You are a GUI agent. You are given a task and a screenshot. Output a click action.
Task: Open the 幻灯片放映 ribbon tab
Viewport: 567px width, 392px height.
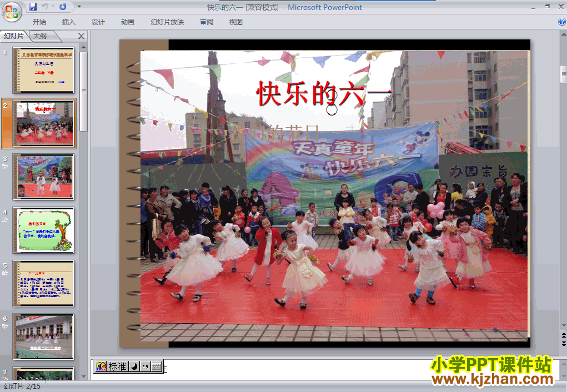point(167,22)
